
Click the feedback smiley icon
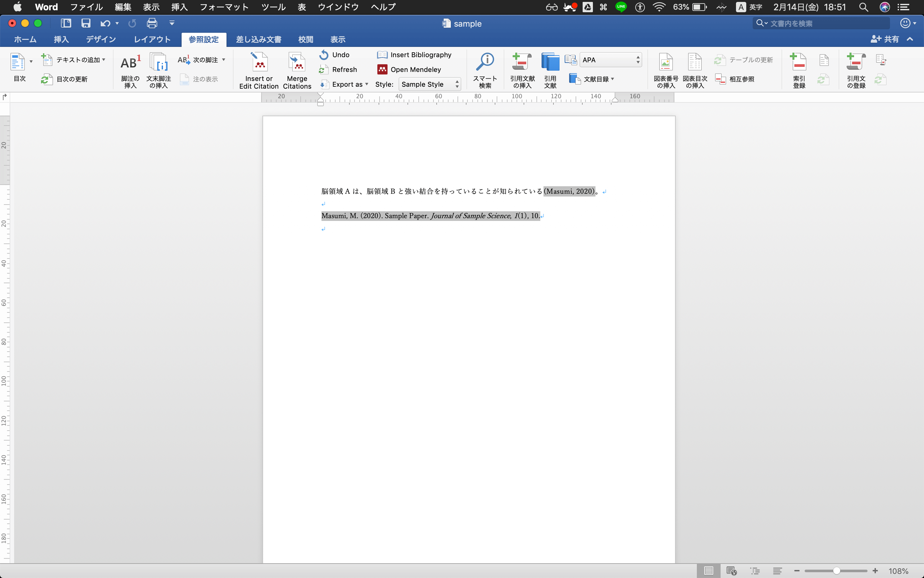click(x=905, y=23)
